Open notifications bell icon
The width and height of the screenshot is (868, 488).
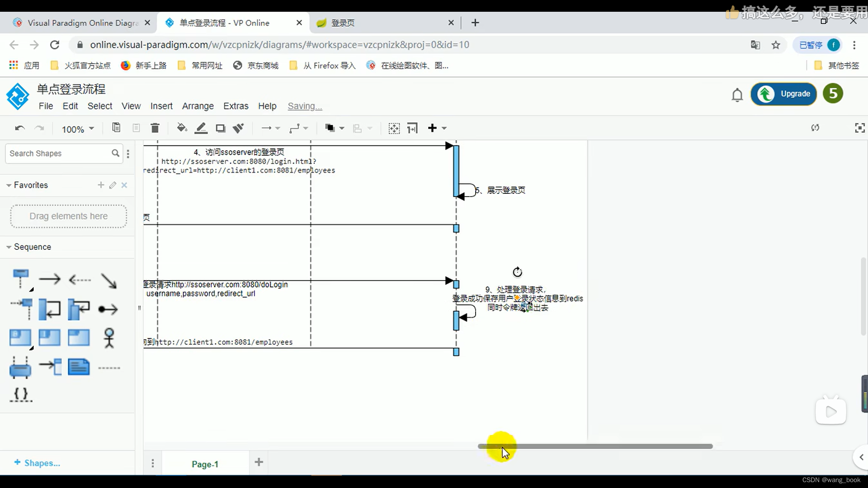(737, 95)
